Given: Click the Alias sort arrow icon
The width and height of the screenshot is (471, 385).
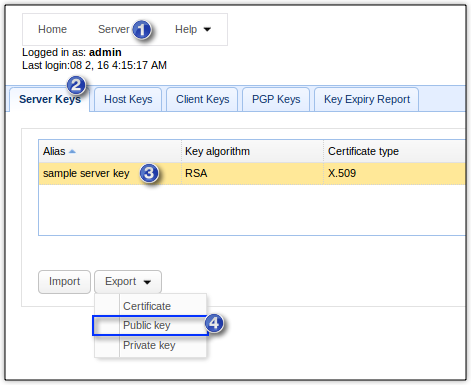Looking at the screenshot, I should 72,152.
